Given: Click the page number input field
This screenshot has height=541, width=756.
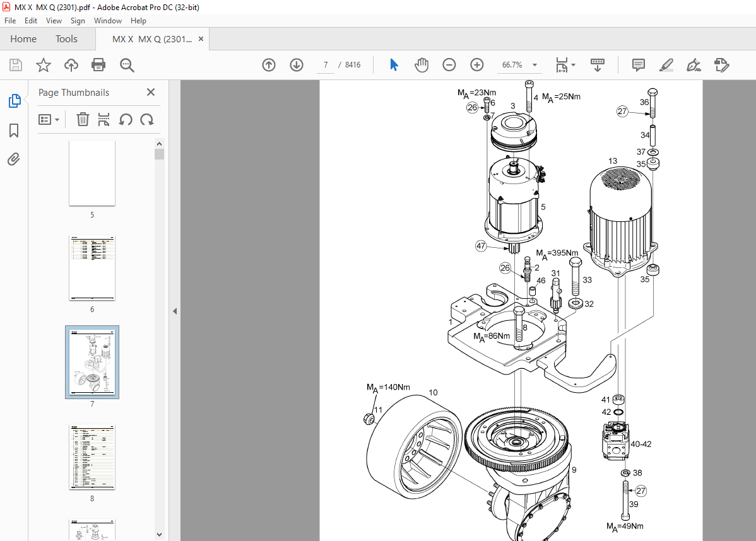Looking at the screenshot, I should point(326,65).
